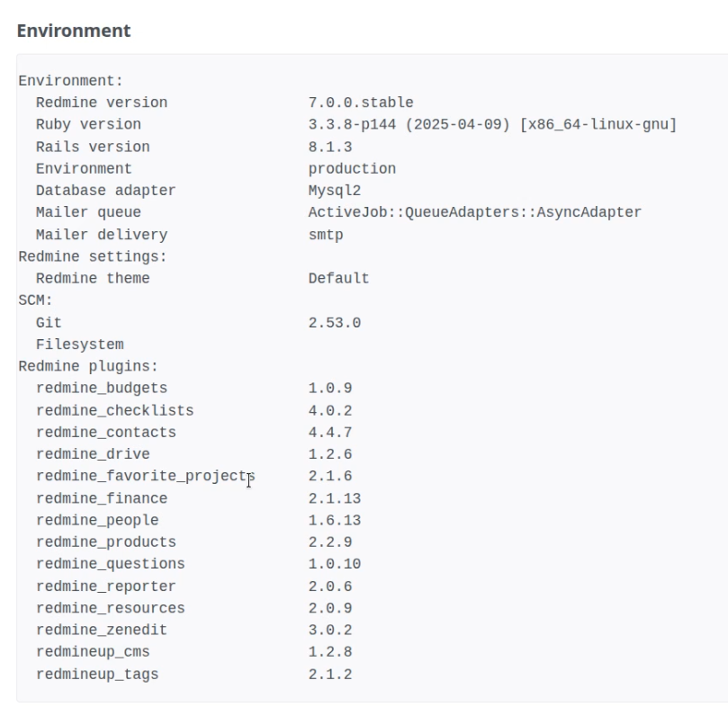Click the redmine_reporter plugin name
This screenshot has width=728, height=716.
tap(106, 586)
